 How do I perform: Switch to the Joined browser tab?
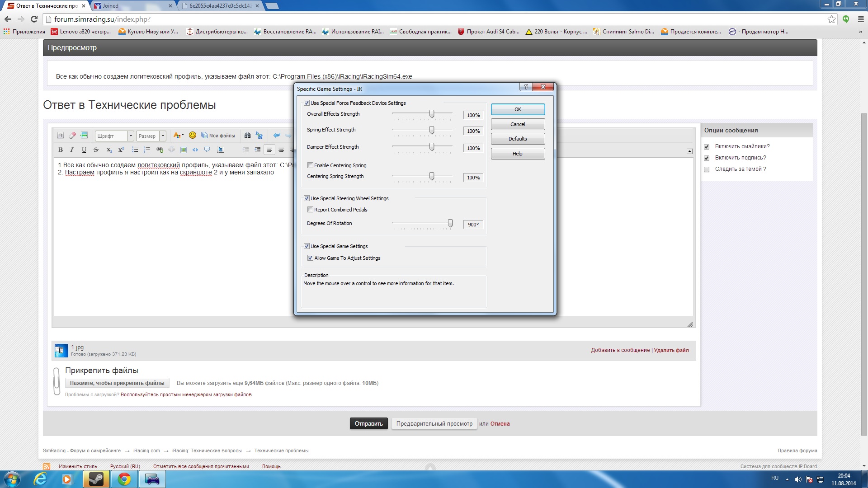(131, 6)
